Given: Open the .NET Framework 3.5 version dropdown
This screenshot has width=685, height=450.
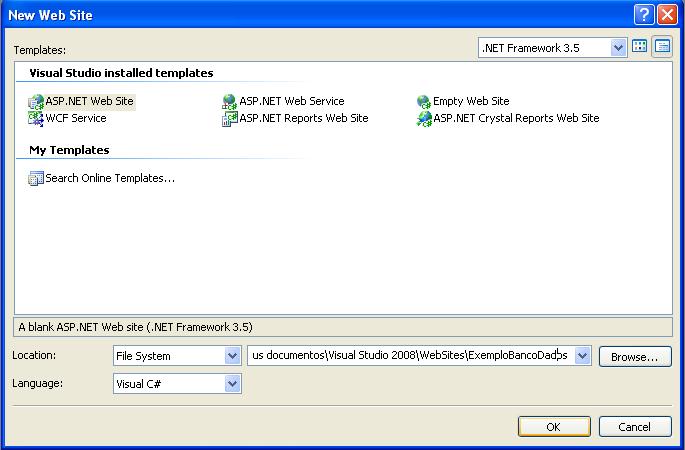Looking at the screenshot, I should [617, 47].
